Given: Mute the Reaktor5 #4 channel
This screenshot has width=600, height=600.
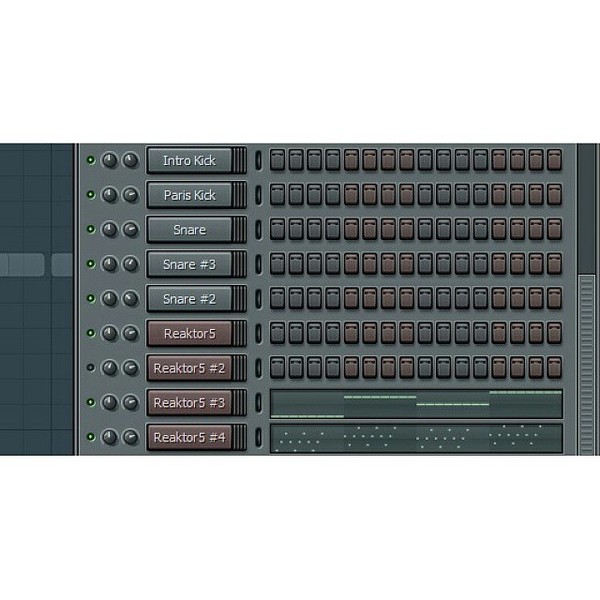Looking at the screenshot, I should pos(91,437).
